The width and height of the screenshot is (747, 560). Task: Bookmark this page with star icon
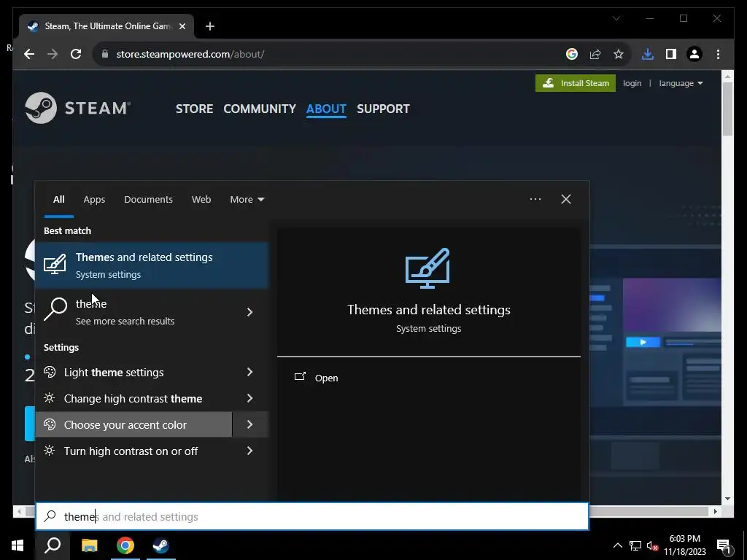(619, 54)
